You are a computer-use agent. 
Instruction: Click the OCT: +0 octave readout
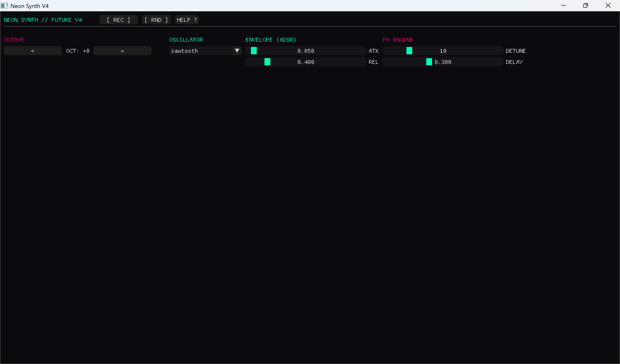click(x=78, y=51)
